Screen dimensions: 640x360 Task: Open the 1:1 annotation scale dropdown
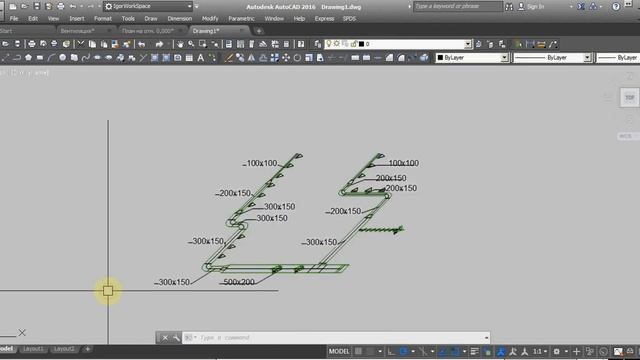540,351
